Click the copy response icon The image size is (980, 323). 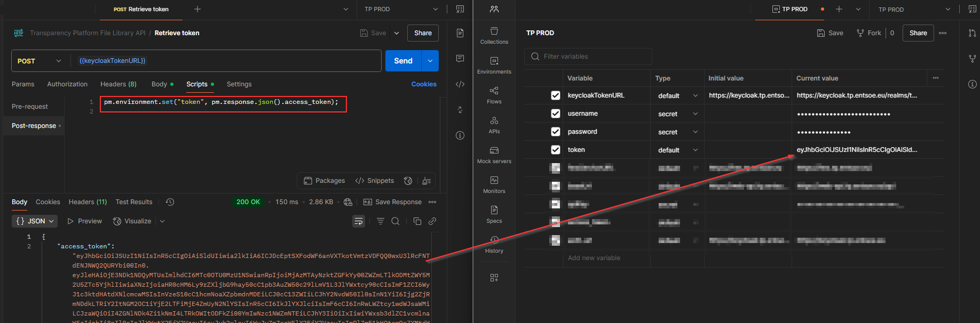417,221
